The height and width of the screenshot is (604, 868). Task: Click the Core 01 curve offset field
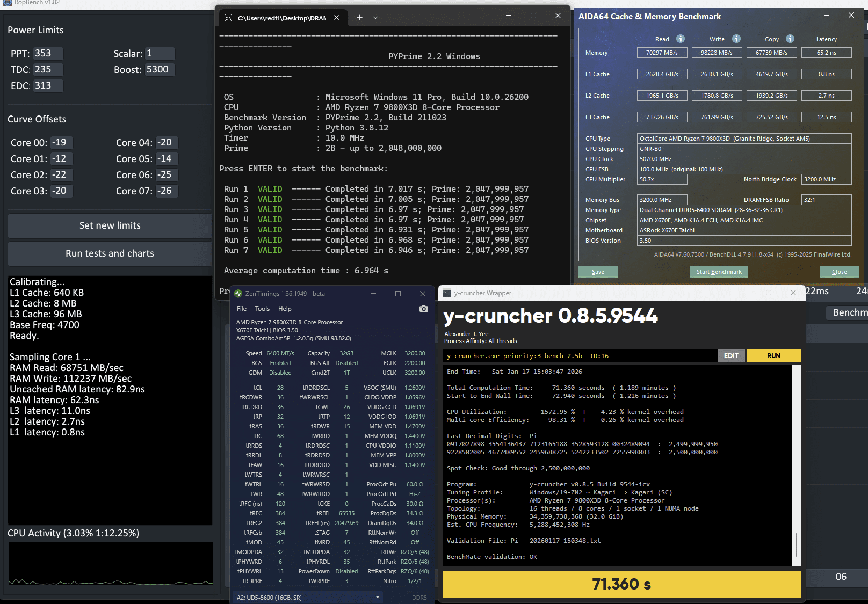(62, 159)
